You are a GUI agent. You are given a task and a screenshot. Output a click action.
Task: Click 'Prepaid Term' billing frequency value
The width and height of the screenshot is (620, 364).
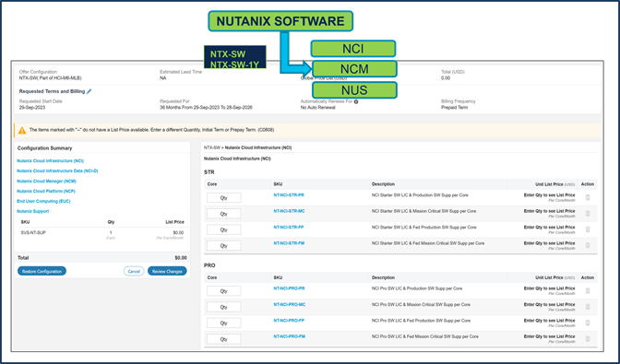pyautogui.click(x=454, y=108)
